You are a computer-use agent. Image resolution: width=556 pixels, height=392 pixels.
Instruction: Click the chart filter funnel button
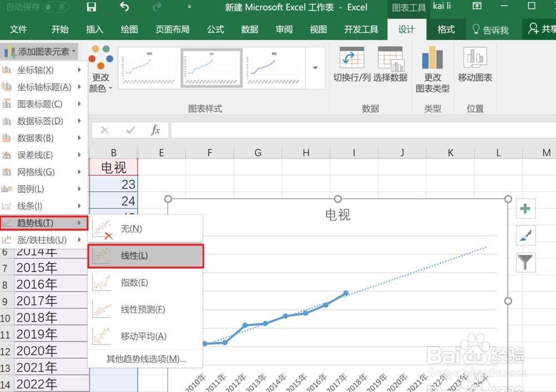tap(525, 262)
